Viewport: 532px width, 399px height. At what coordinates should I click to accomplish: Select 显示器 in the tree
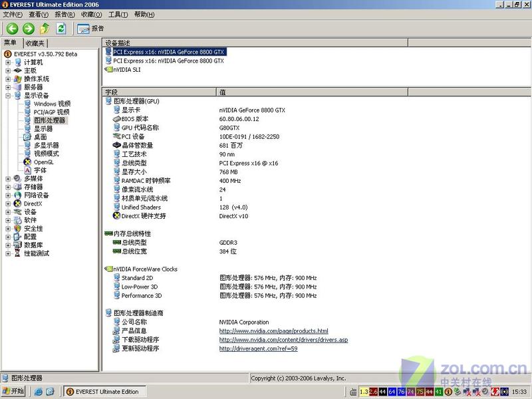click(43, 128)
